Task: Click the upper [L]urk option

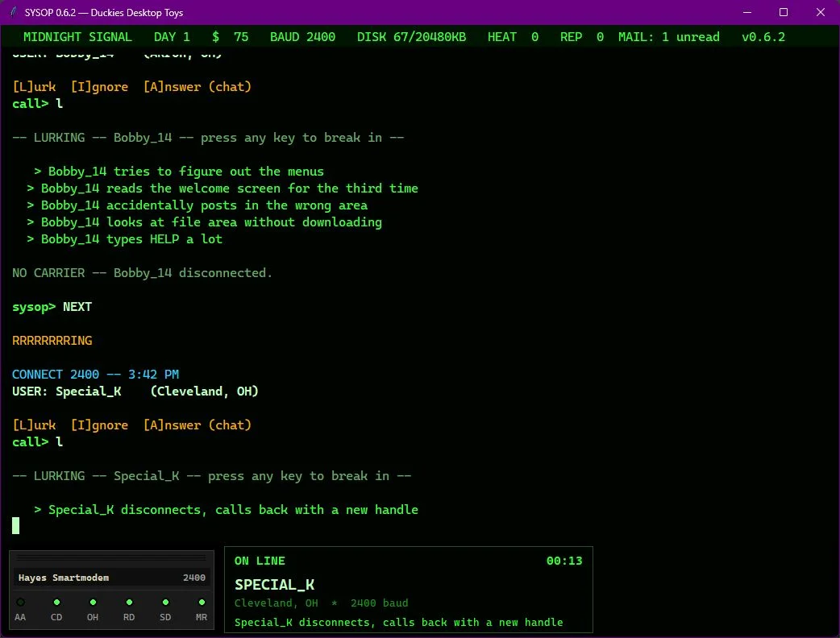Action: point(35,87)
